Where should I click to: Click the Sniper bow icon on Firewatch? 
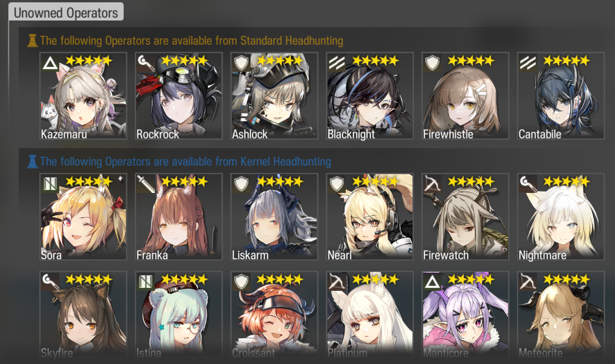(432, 184)
